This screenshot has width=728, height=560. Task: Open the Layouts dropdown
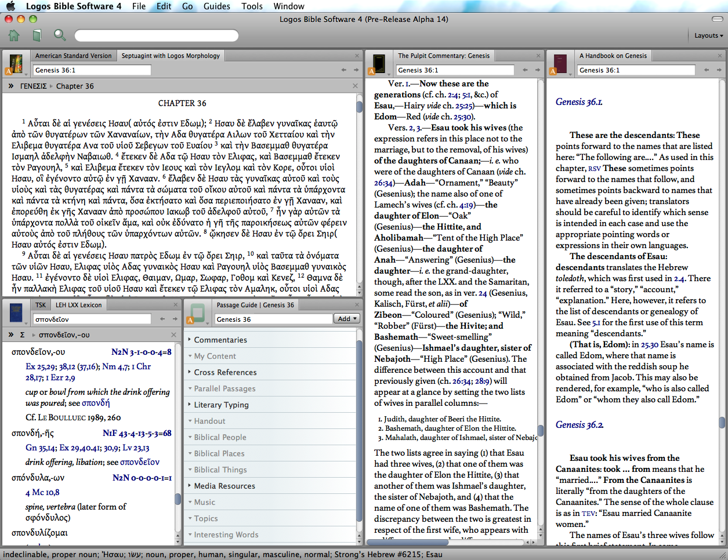coord(708,35)
